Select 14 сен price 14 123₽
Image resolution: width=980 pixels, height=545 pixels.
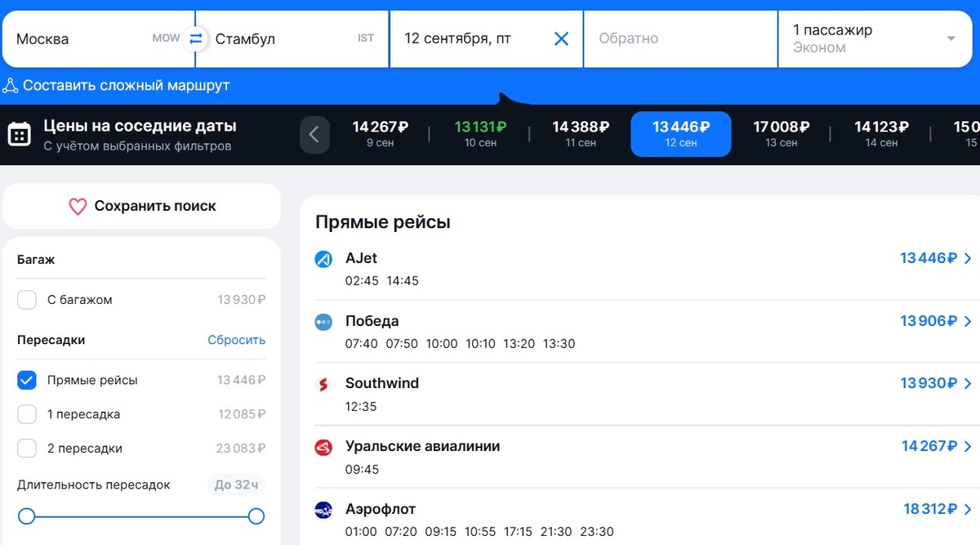pos(882,134)
